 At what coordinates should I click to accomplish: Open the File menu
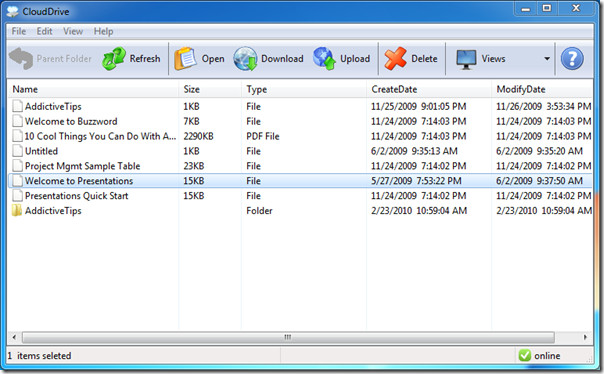coord(18,31)
